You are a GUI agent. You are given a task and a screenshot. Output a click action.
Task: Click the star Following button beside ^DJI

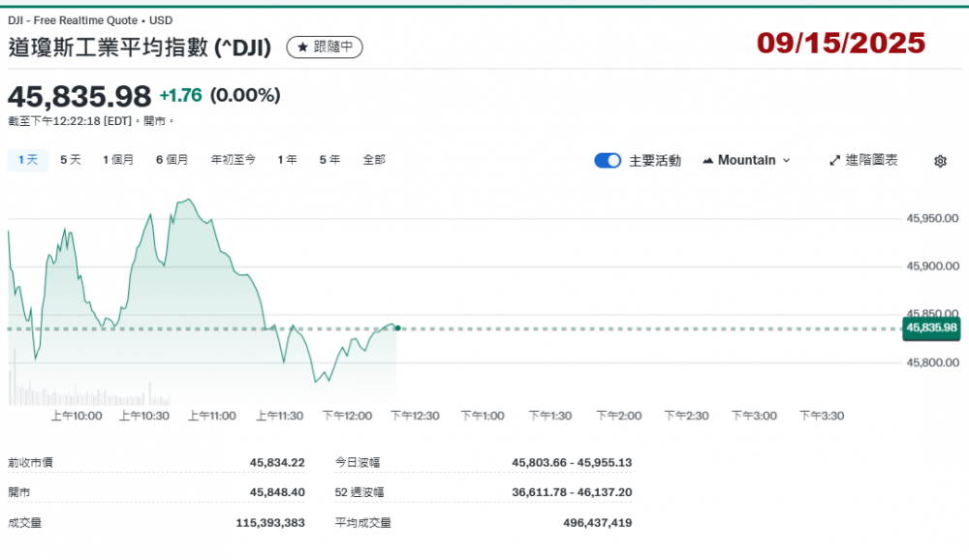pos(325,47)
